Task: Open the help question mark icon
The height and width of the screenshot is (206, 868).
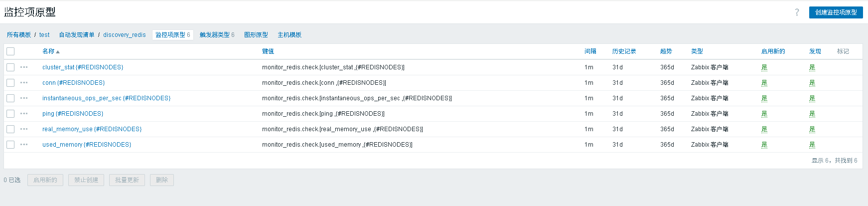Action: coord(797,12)
